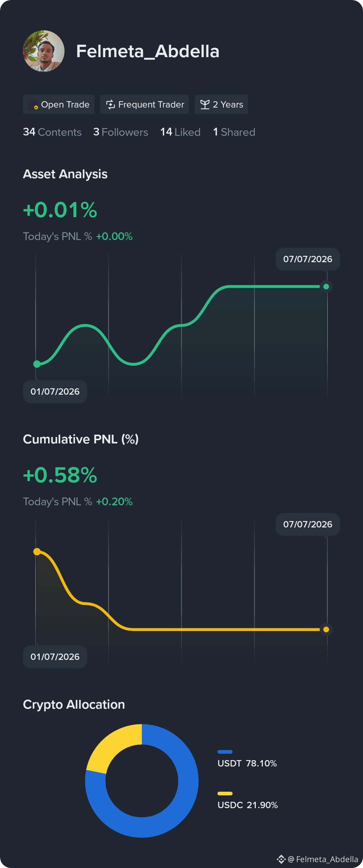Click the USDC yellow legend swatch
The image size is (363, 868).
pyautogui.click(x=225, y=793)
